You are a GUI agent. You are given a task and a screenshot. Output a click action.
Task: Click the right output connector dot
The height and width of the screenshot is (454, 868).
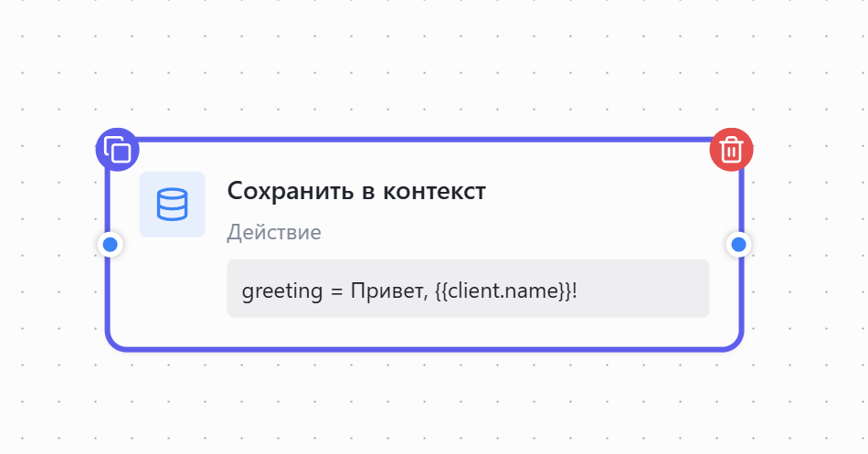point(738,245)
